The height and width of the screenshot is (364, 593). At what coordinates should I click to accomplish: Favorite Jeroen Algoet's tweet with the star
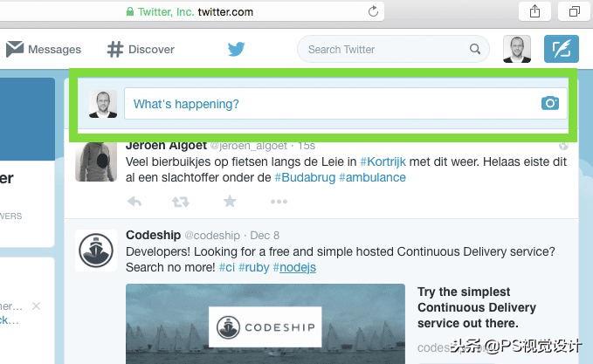230,201
